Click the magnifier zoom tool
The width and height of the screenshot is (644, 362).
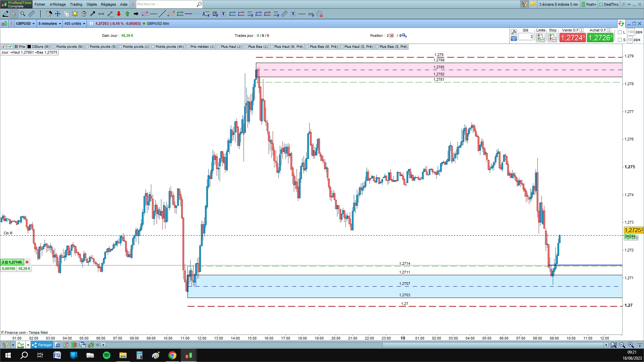(23, 14)
